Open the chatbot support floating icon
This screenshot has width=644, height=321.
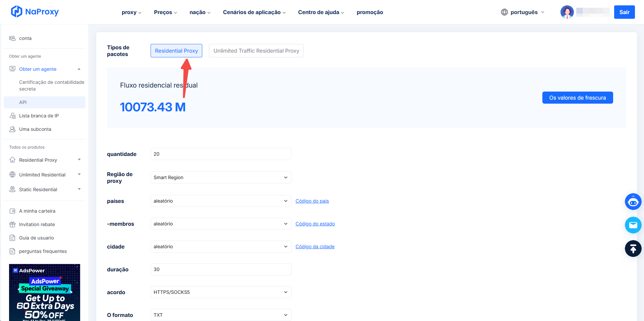coord(633,202)
